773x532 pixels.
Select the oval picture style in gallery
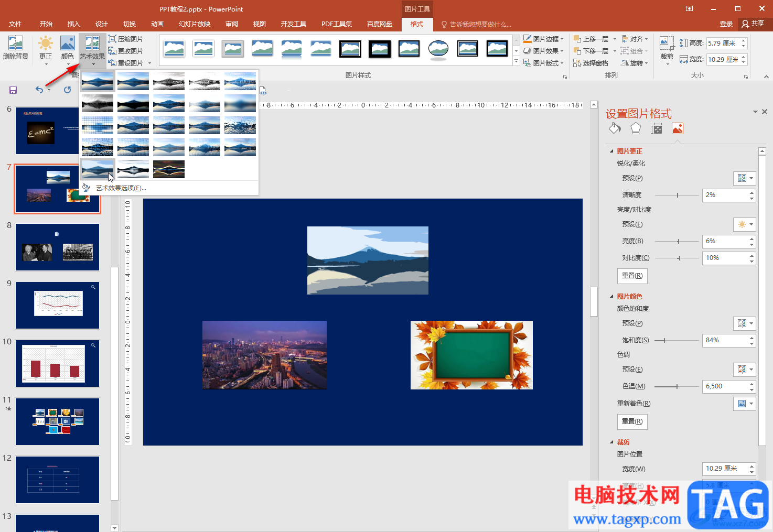pos(438,49)
